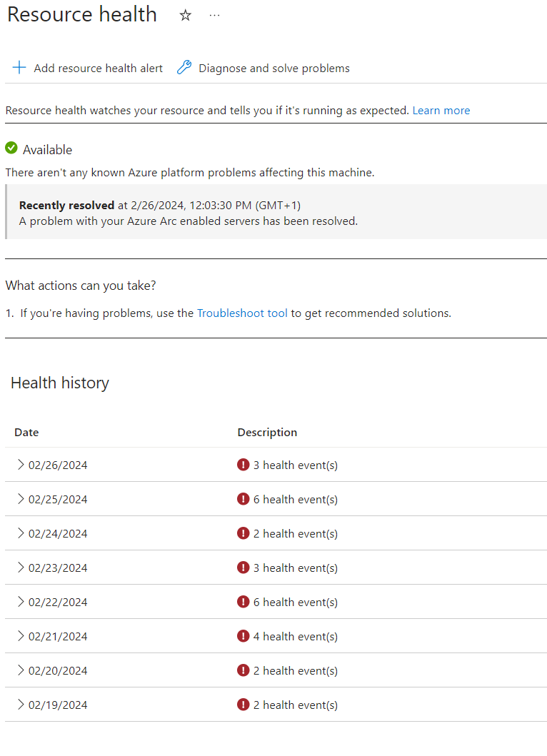Click the favorite star next to Resource health

[x=185, y=14]
